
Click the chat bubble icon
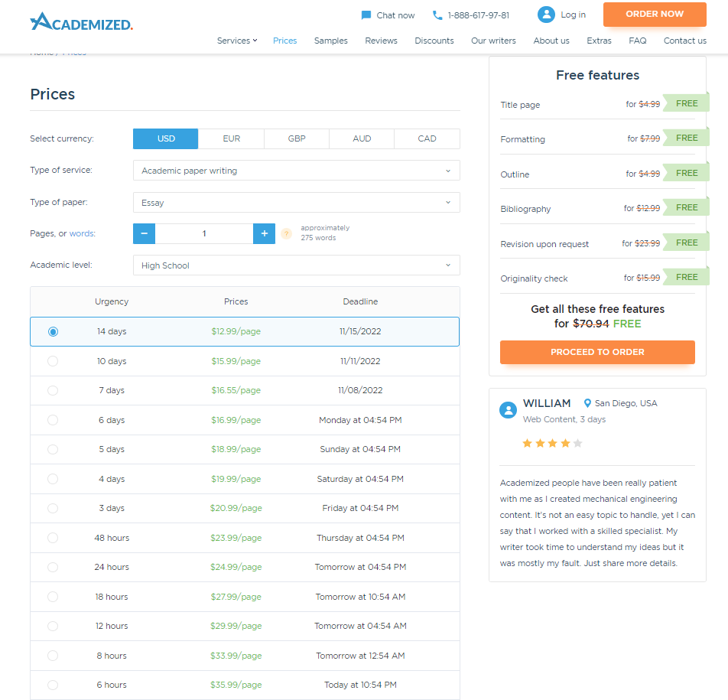tap(366, 15)
